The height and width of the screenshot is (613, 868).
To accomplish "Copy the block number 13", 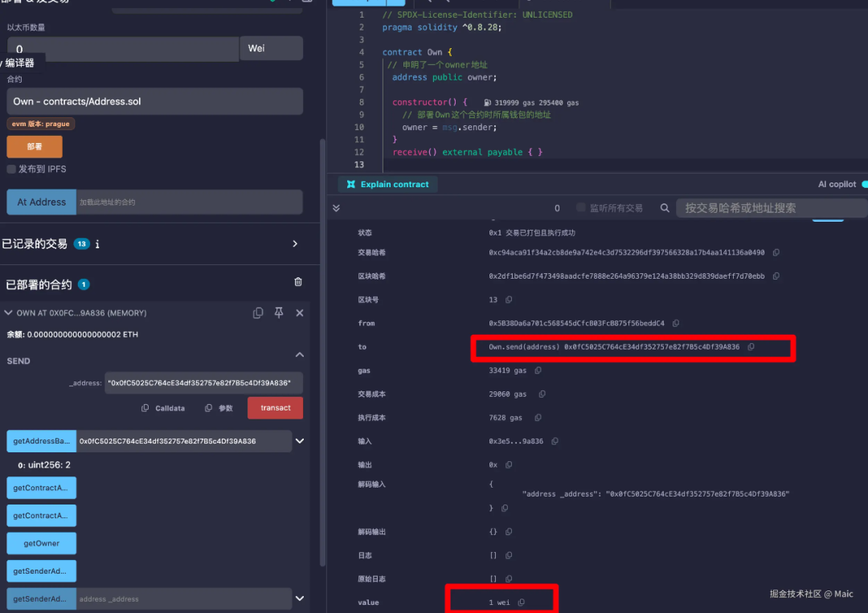I will pos(509,300).
